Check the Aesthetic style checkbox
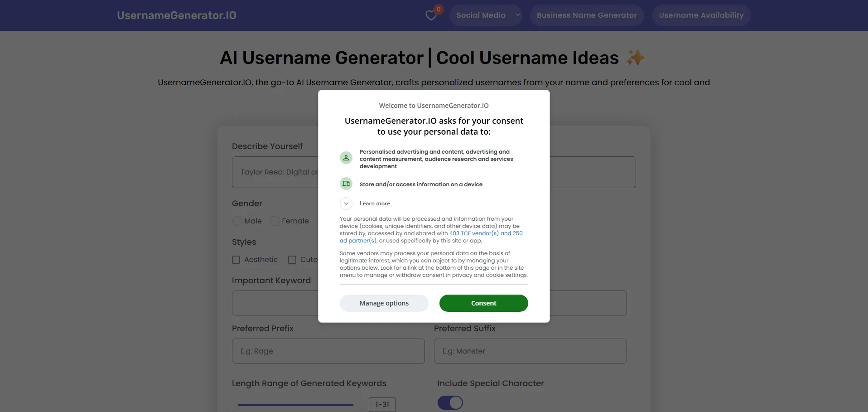Viewport: 868px width, 412px height. click(x=236, y=260)
